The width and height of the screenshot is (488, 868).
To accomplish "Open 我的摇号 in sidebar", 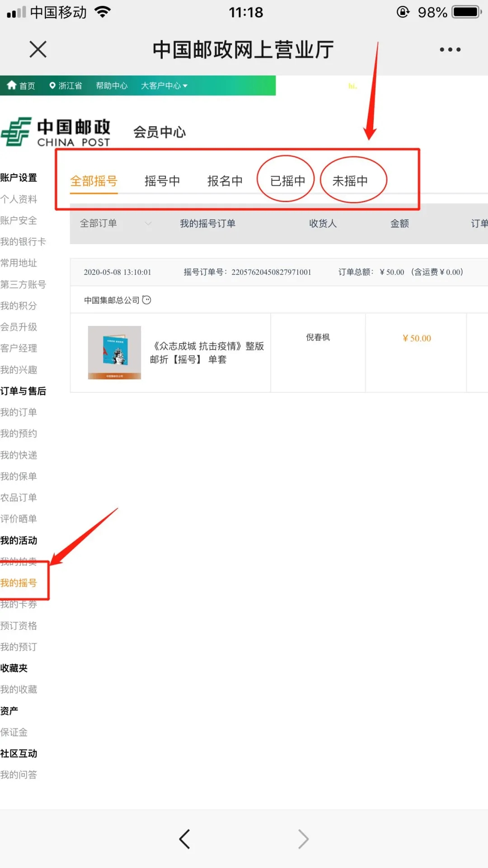I will tap(19, 583).
